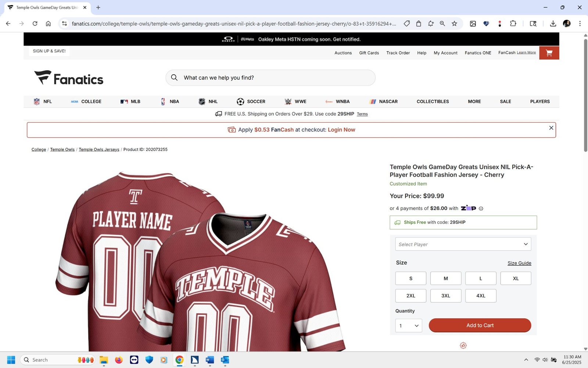Click the NFL league menu item
The image size is (588, 368).
(43, 102)
